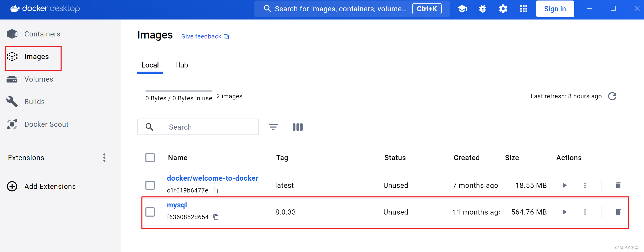Viewport: 644px width, 252px height.
Task: Refresh the images list
Action: point(612,96)
